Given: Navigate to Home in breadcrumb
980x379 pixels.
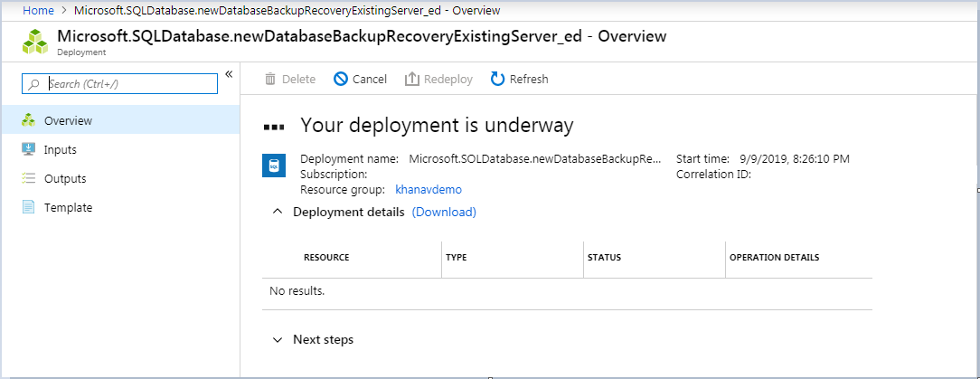Looking at the screenshot, I should coord(37,10).
